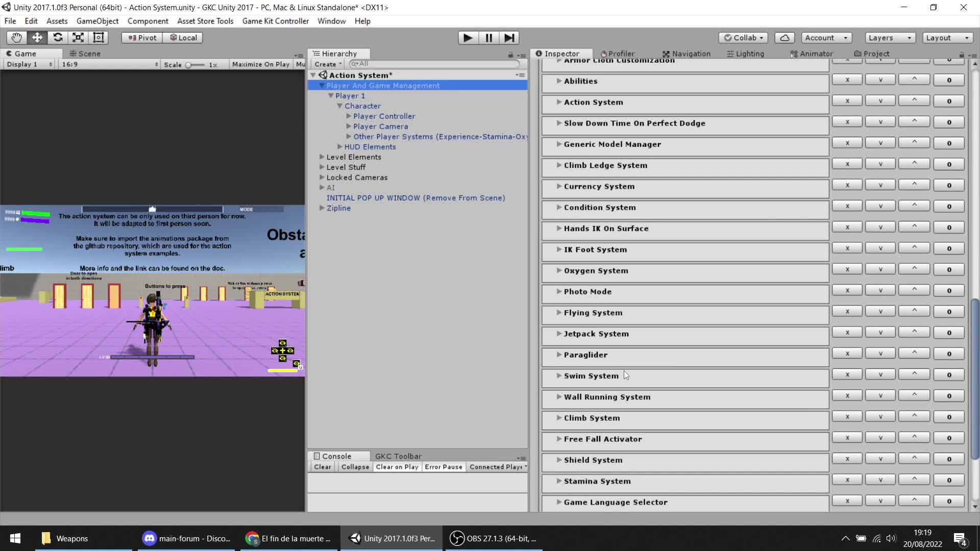This screenshot has height=551, width=980.
Task: Select the Move tool icon
Action: point(37,38)
